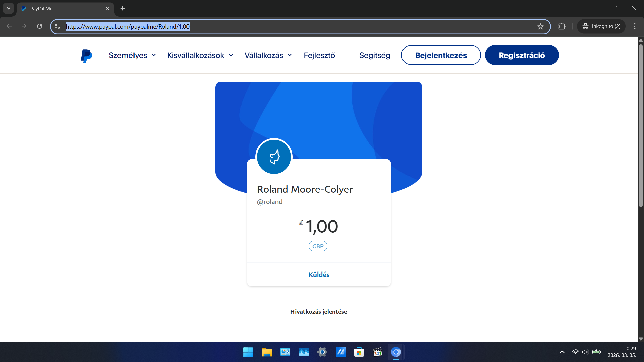Bookmark this page with the star icon
Image resolution: width=644 pixels, height=362 pixels.
tap(540, 26)
